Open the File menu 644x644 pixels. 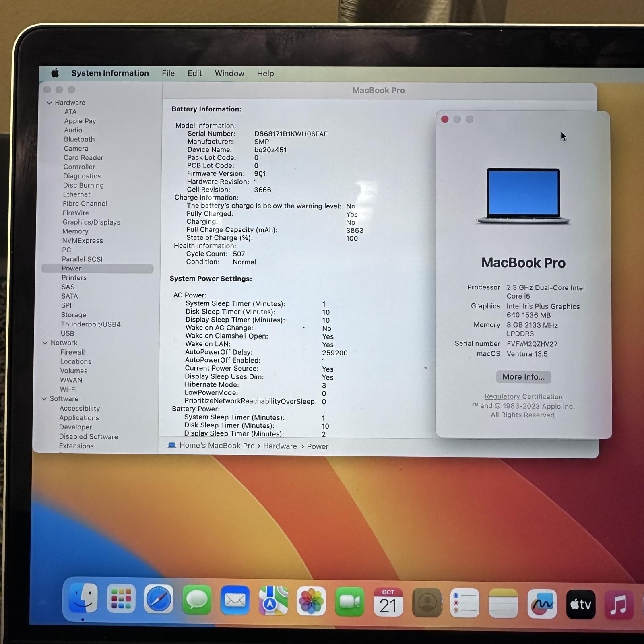coord(168,73)
